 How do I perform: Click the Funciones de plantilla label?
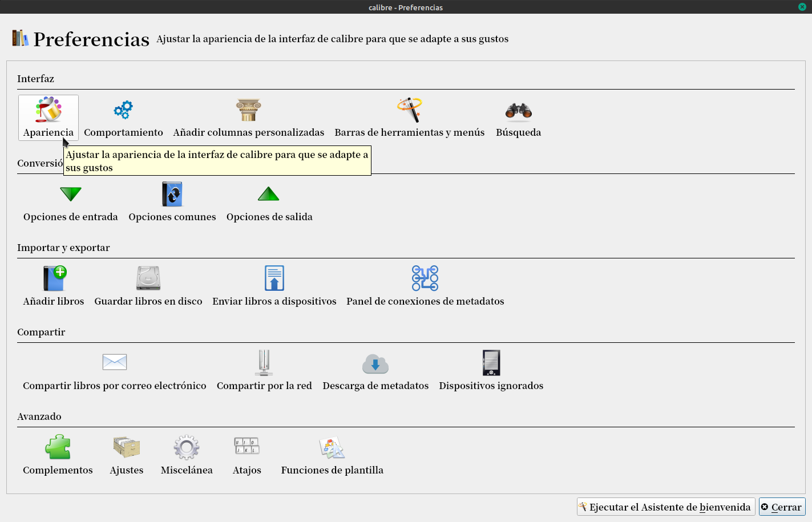pyautogui.click(x=332, y=470)
